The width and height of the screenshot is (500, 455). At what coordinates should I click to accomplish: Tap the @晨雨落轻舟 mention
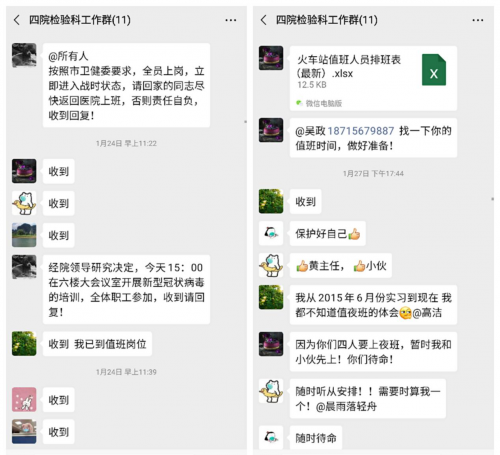(346, 406)
